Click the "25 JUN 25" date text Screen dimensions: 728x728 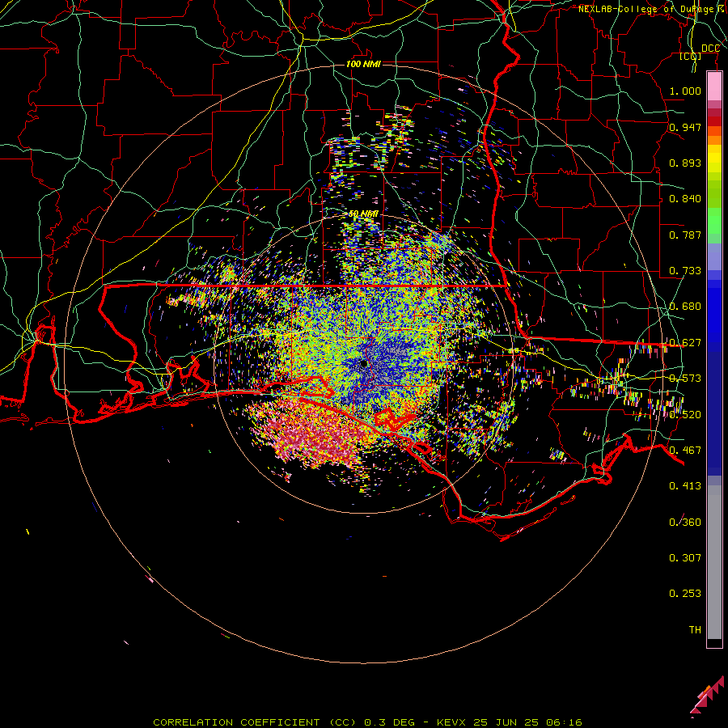coord(506,722)
